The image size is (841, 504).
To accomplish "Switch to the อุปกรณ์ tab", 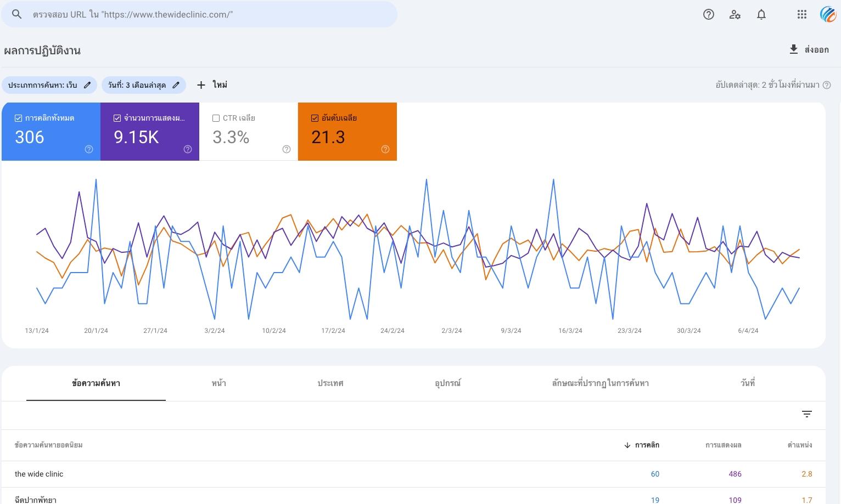I will coord(448,383).
